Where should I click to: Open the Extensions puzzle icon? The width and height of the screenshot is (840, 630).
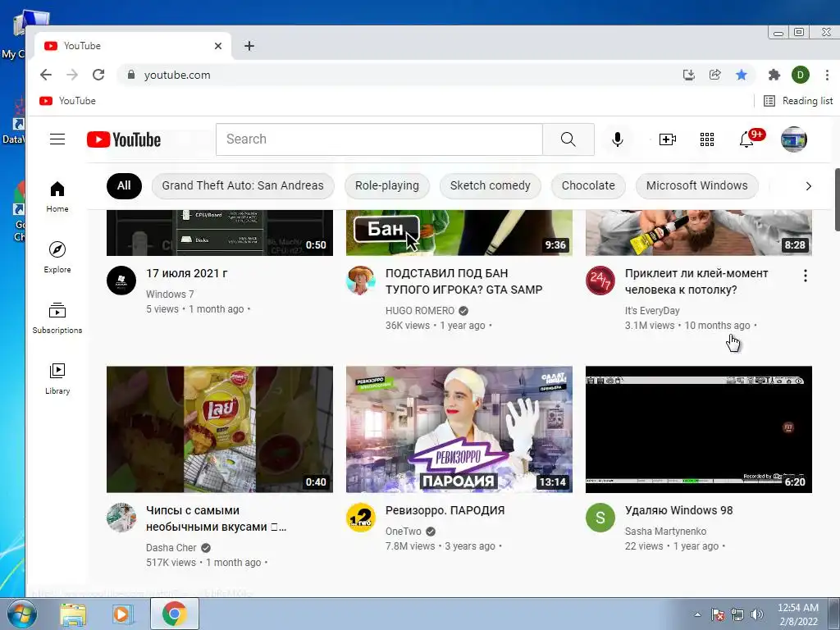pos(774,75)
